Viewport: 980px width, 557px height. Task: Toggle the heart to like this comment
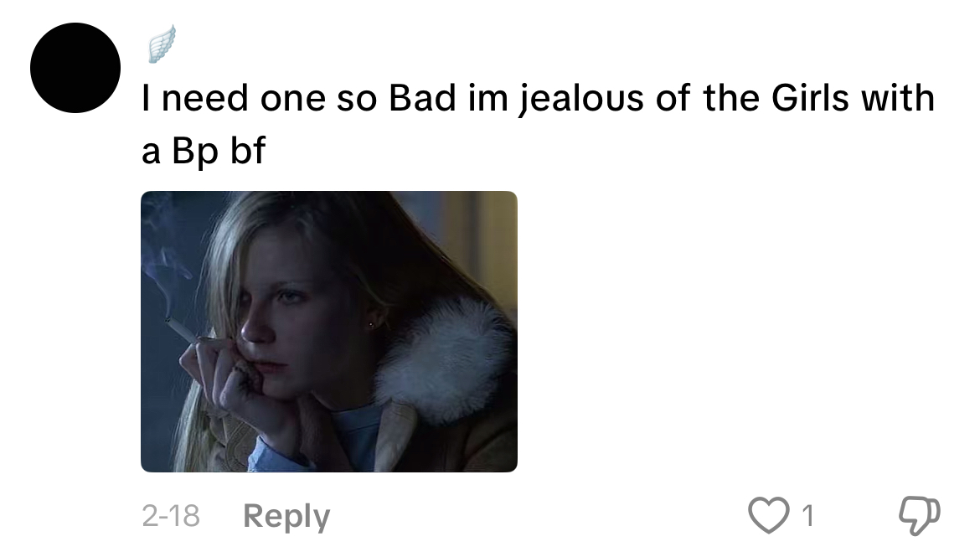[768, 515]
